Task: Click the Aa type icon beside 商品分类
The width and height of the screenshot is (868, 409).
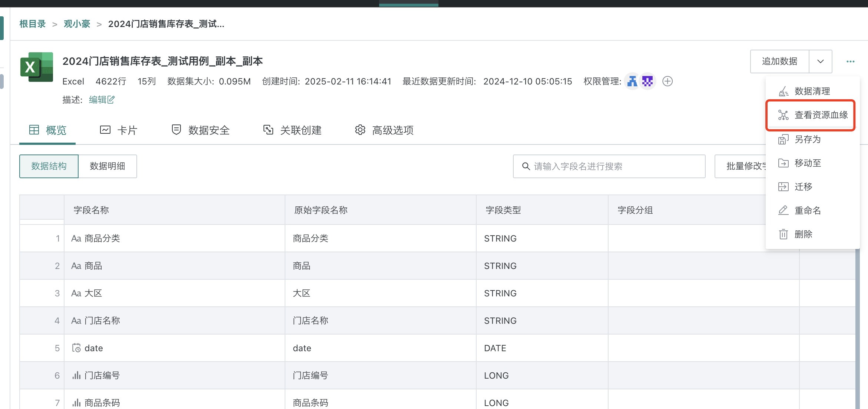Action: [76, 238]
